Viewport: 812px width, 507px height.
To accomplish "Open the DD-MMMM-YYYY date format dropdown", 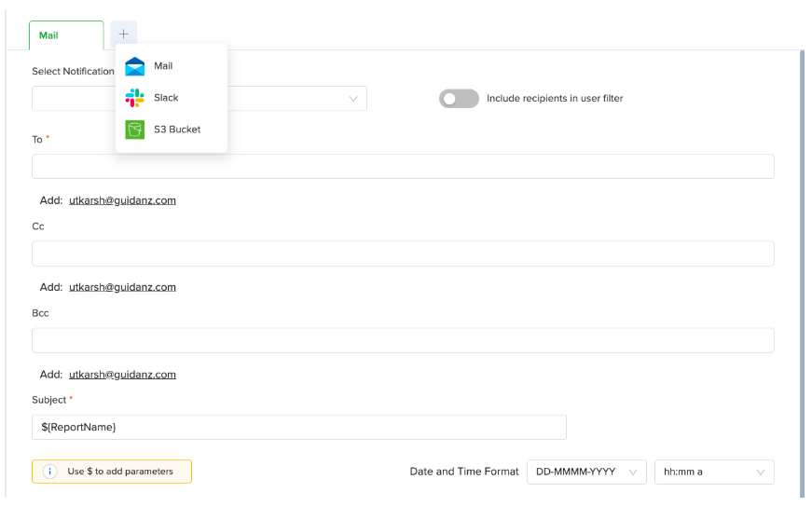I will click(586, 472).
